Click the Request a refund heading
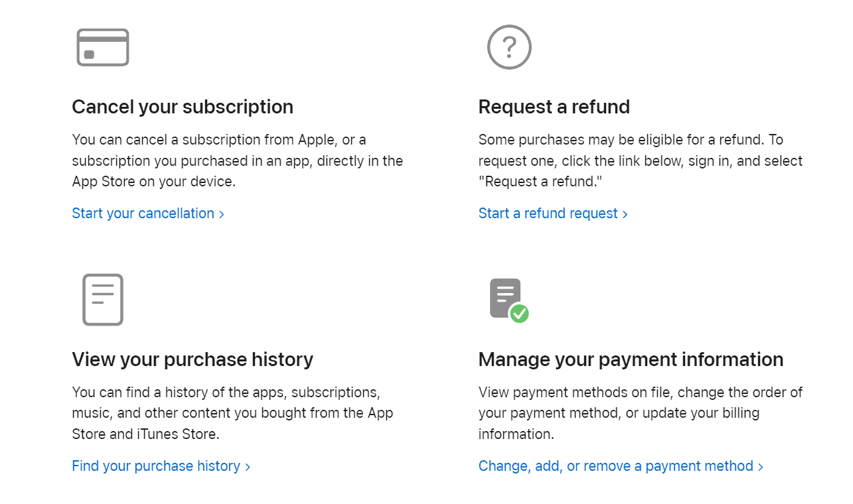The image size is (853, 504). click(x=554, y=107)
